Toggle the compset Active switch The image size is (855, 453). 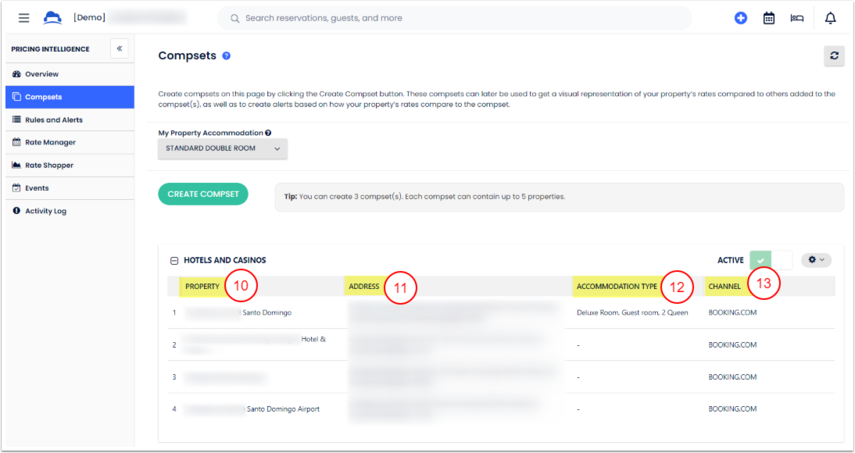(770, 260)
